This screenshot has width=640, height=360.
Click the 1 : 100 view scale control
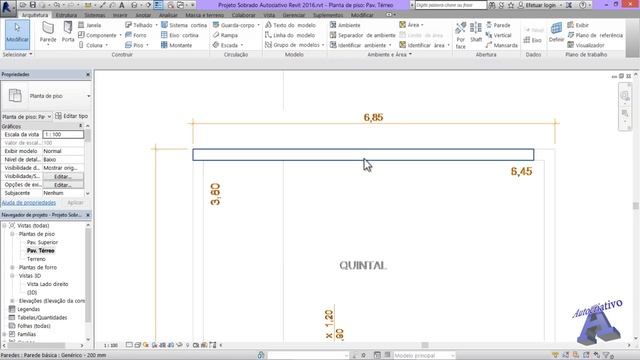[110, 345]
